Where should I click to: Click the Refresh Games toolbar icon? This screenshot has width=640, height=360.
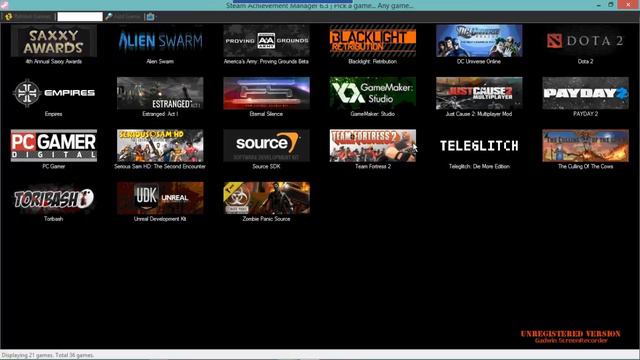[x=9, y=17]
